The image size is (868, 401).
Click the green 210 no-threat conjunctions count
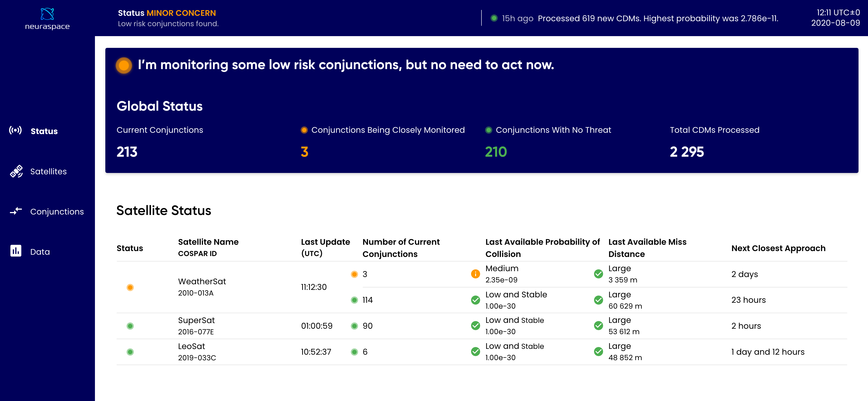pyautogui.click(x=496, y=152)
